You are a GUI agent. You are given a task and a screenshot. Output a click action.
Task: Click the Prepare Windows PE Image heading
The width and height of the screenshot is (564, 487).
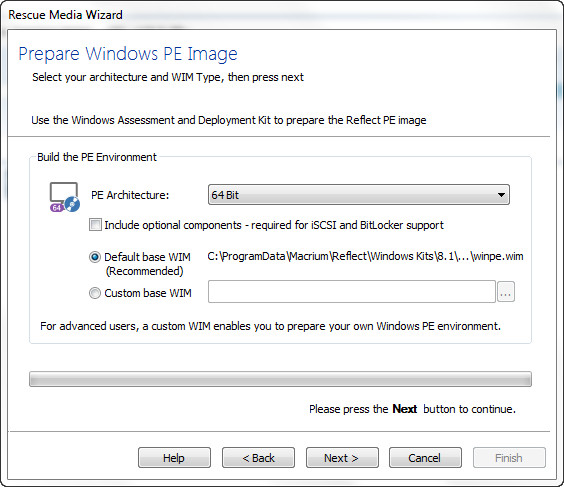coord(128,54)
